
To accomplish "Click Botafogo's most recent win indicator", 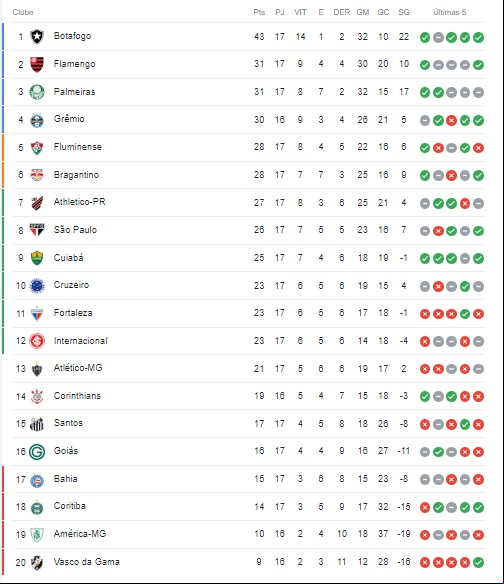I will (x=478, y=37).
